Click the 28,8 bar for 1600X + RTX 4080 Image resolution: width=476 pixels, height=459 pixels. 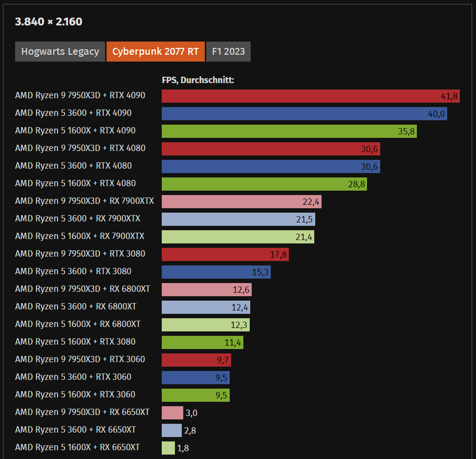tap(264, 184)
